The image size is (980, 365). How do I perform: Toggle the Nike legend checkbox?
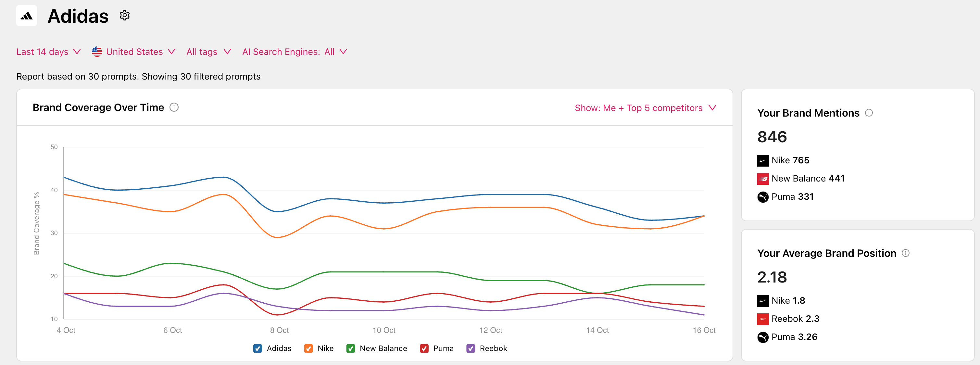[x=308, y=349]
